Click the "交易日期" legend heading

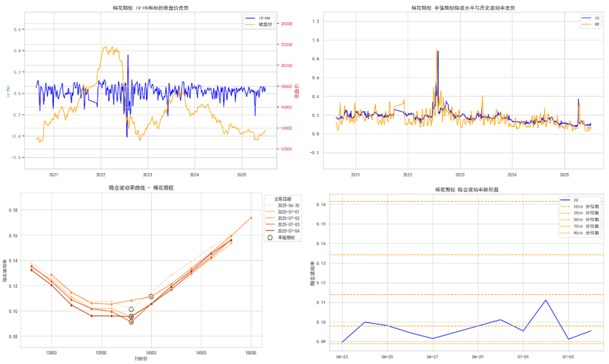(283, 199)
